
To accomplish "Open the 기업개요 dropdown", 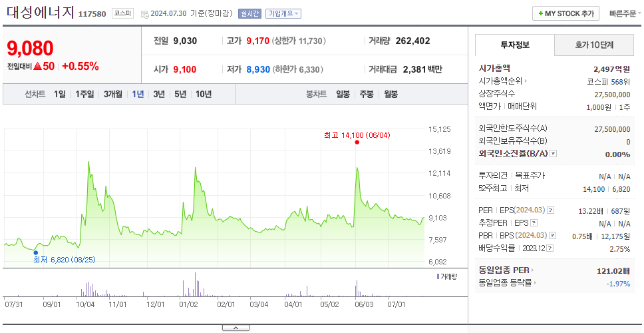I will [x=283, y=13].
